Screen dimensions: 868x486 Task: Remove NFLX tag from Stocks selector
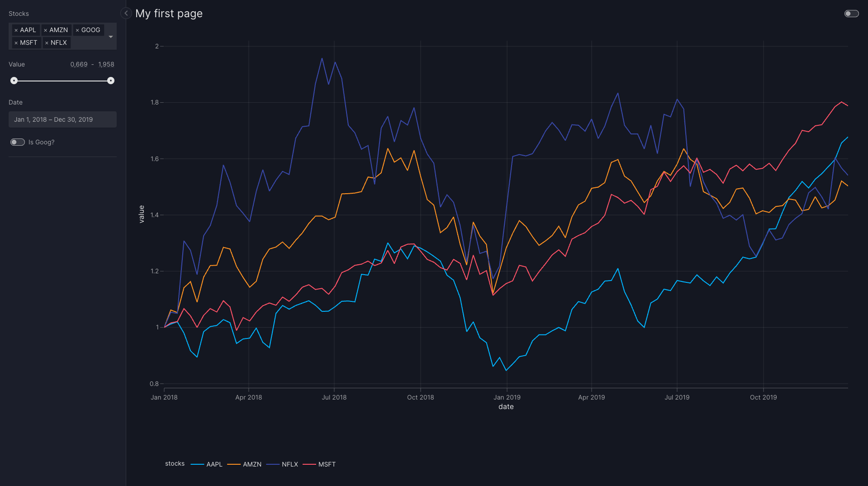47,43
